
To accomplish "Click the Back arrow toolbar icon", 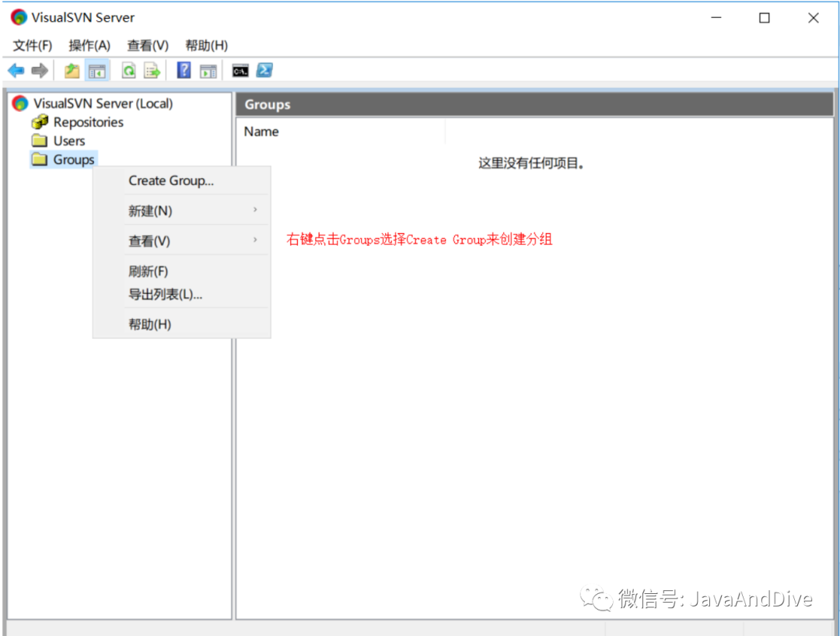I will pos(16,70).
